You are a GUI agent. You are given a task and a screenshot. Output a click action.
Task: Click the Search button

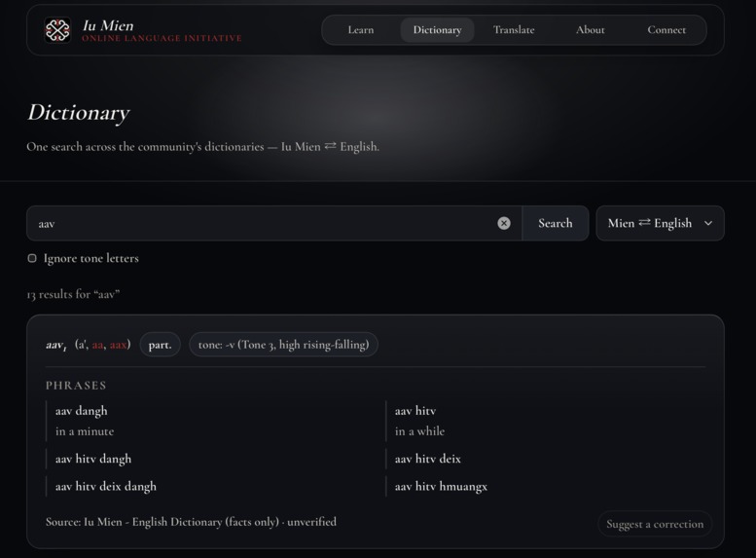point(556,223)
